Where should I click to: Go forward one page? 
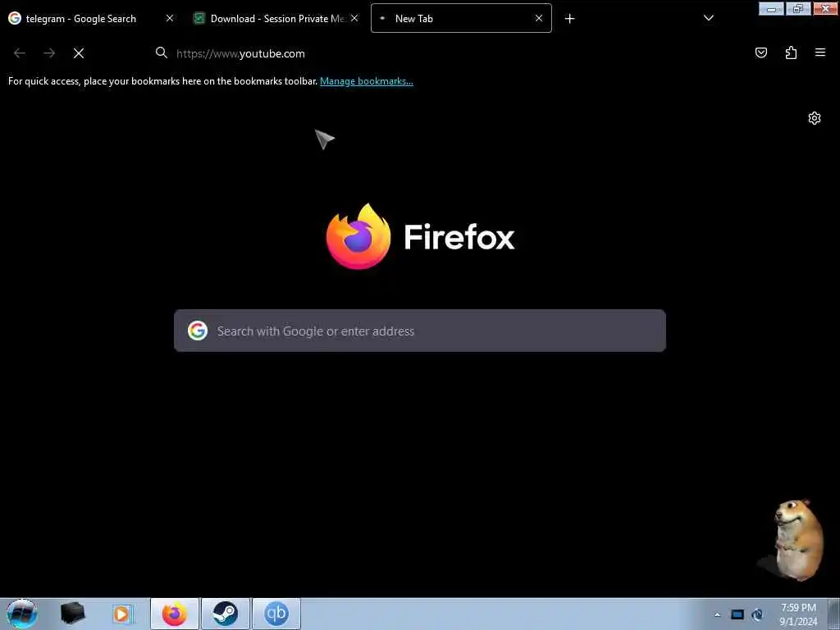click(49, 53)
